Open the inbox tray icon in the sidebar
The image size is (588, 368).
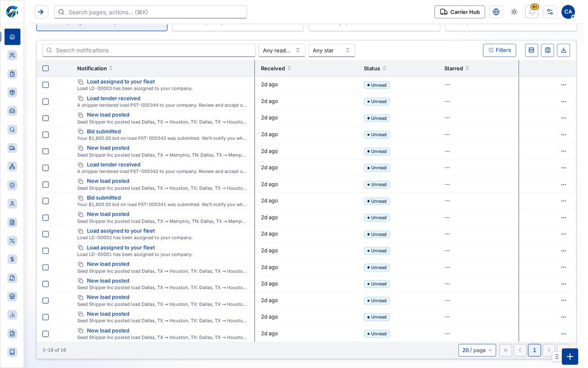pyautogui.click(x=12, y=111)
